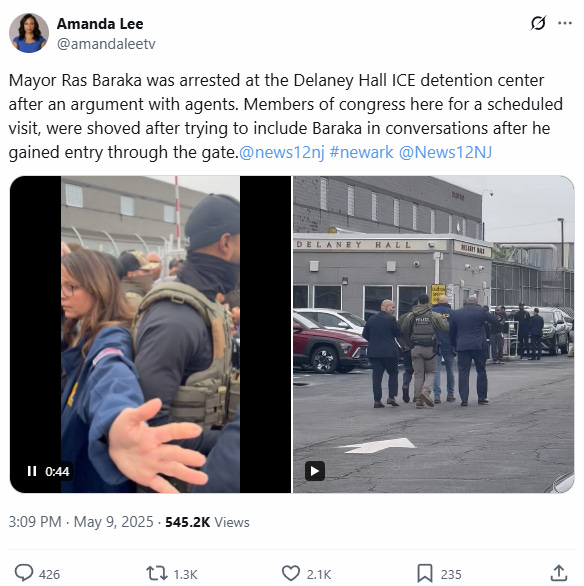Bookmark this post

coord(425,573)
